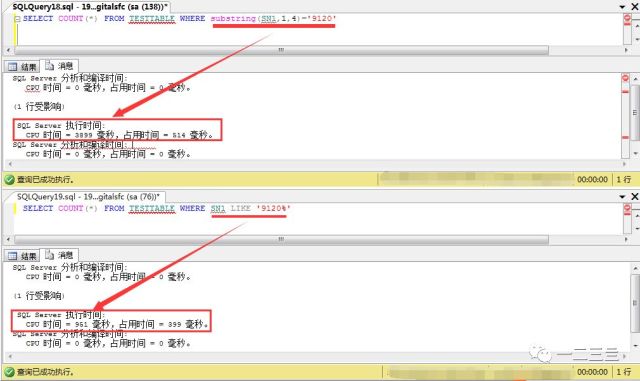The image size is (640, 381).
Task: Open 结果 tab in SQLQuery19 pane
Action: [22, 256]
